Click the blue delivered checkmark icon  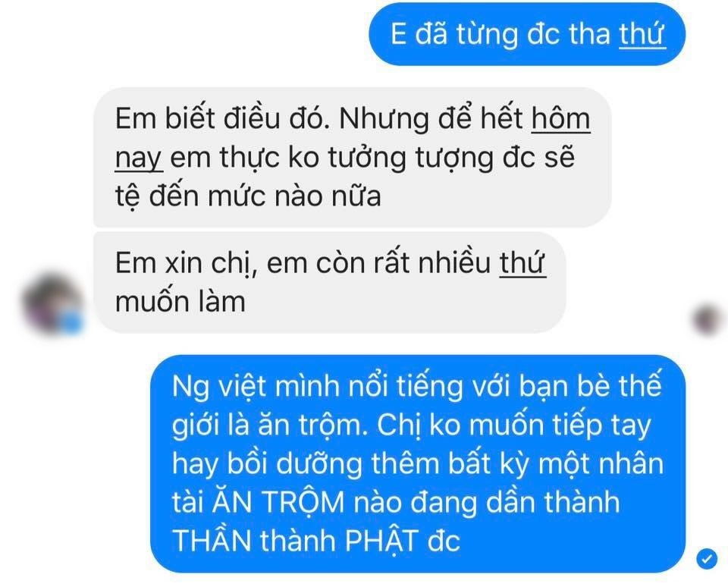707,559
